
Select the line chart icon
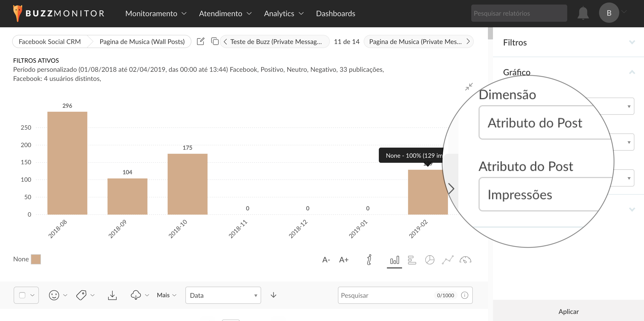[x=448, y=260]
